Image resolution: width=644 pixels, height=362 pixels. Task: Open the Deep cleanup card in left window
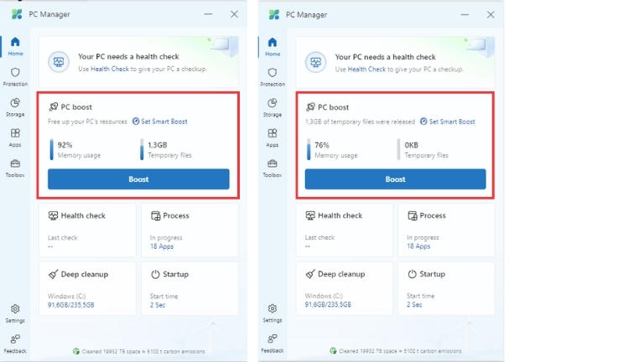[x=87, y=288]
